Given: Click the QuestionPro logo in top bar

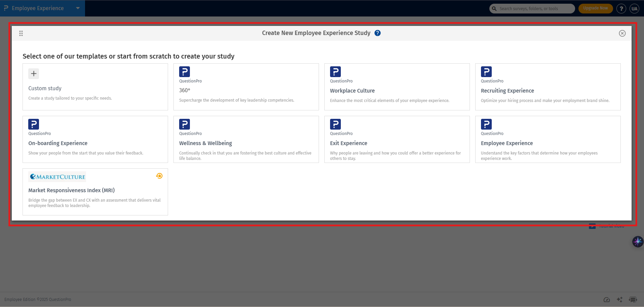Looking at the screenshot, I should pos(6,8).
